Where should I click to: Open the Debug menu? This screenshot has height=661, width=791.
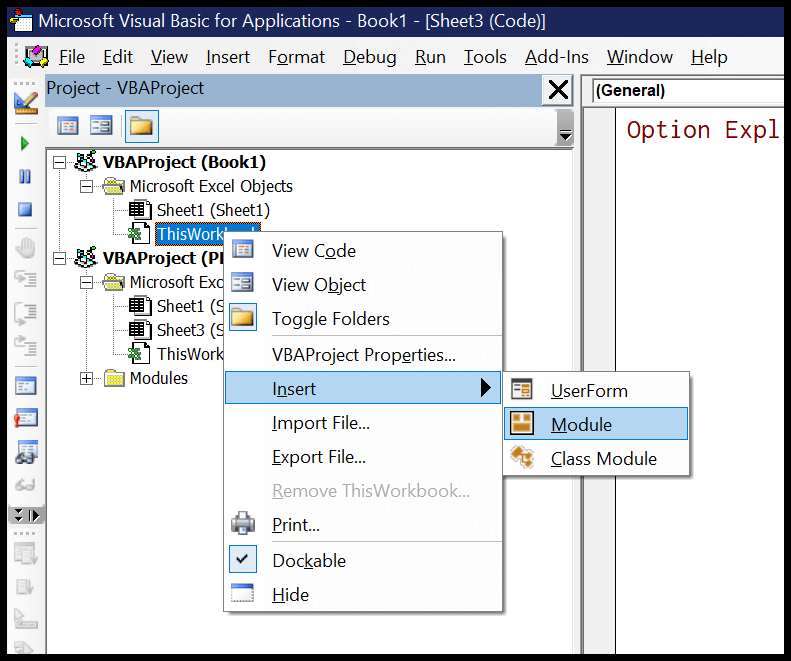point(370,57)
